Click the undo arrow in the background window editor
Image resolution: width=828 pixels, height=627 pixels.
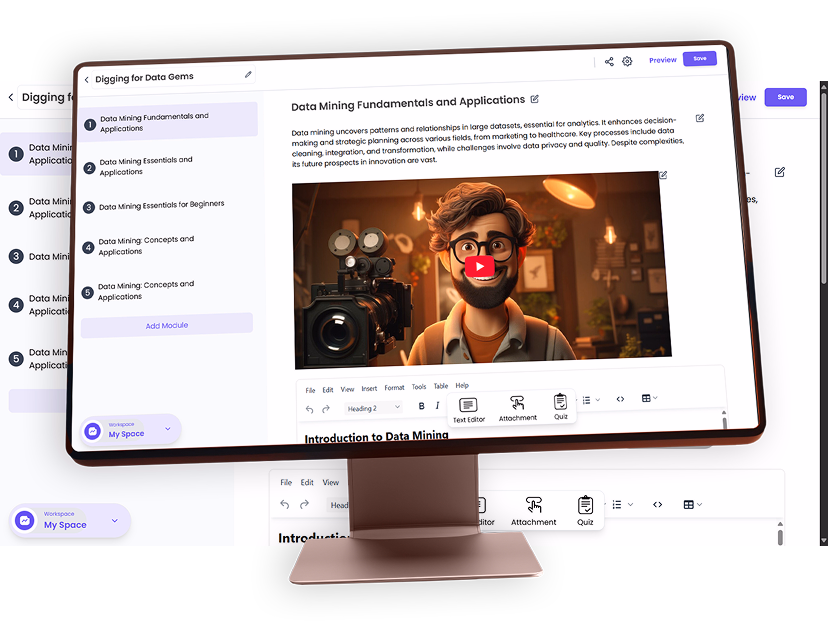point(285,504)
